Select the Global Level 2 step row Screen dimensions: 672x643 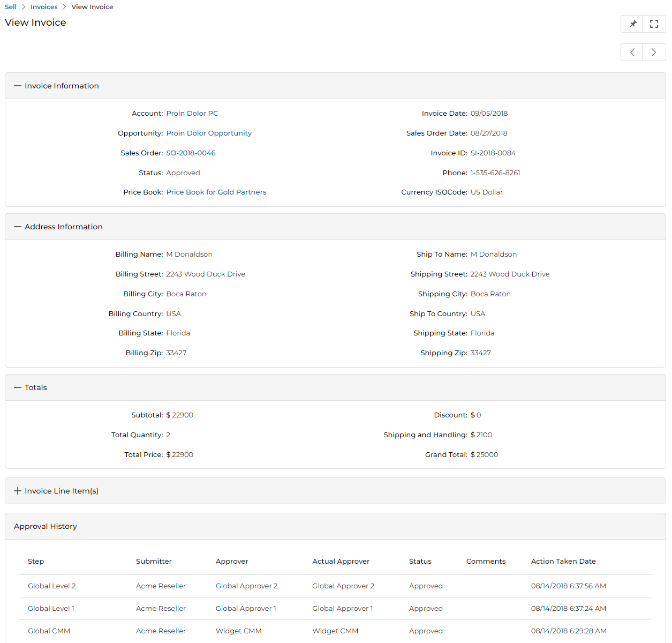pos(336,586)
